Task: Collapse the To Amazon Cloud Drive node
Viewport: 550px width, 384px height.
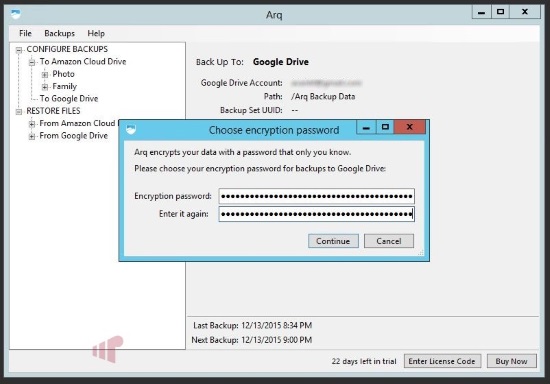Action: pyautogui.click(x=32, y=62)
